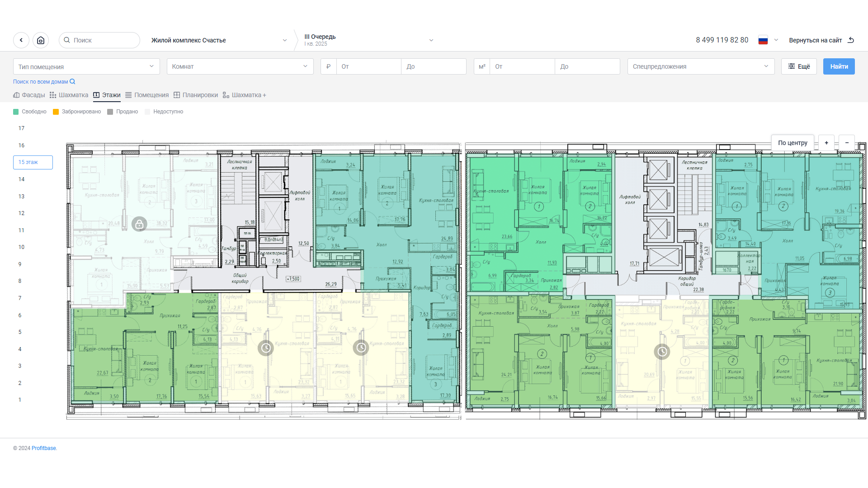Viewport: 868px width, 488px height.
Task: Switch to the Помещения tab
Action: [x=147, y=95]
